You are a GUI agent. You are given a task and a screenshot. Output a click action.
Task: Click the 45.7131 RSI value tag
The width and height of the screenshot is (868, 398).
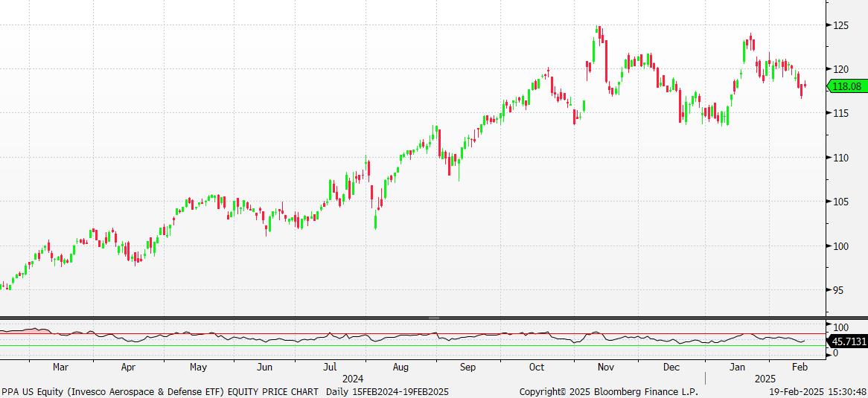tap(846, 342)
